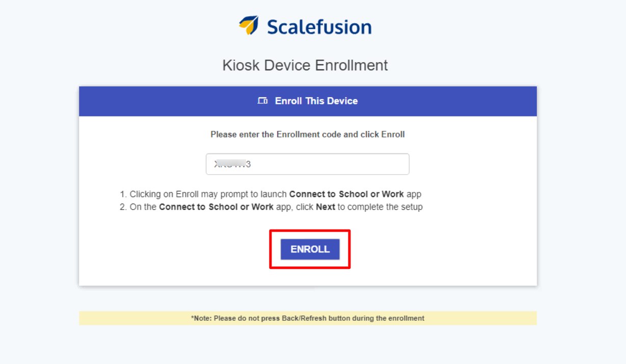Click the device icon beside Enroll This Device
The width and height of the screenshot is (626, 364).
[x=263, y=101]
